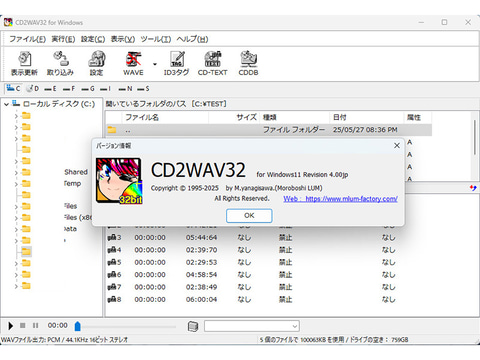The image size is (480, 360).
Task: Query CDDB using the toolbar icon
Action: [248, 63]
